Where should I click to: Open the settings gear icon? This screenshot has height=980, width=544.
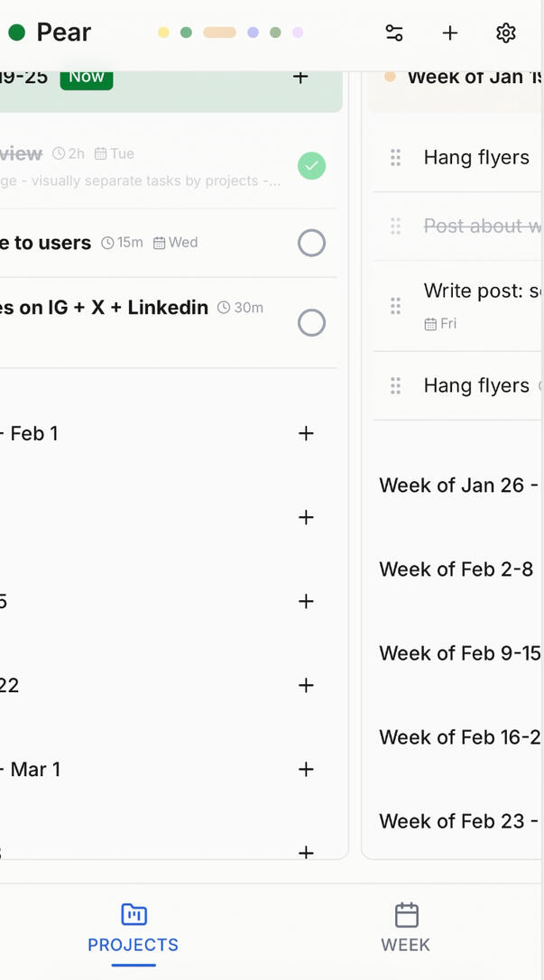point(506,33)
